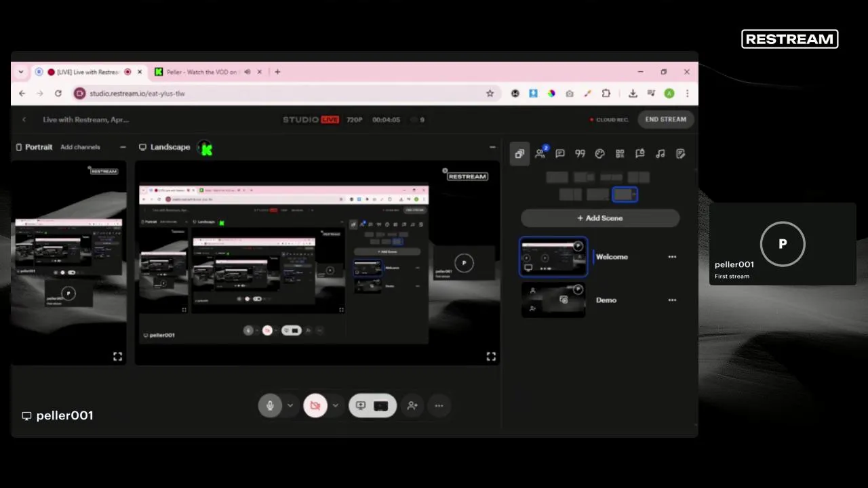Expand camera options chevron
The width and height of the screenshot is (868, 488).
(335, 405)
